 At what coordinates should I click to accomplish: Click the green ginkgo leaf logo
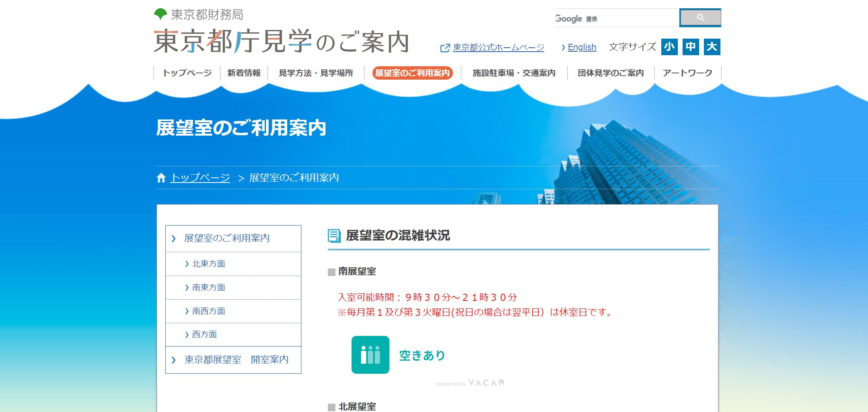[160, 15]
